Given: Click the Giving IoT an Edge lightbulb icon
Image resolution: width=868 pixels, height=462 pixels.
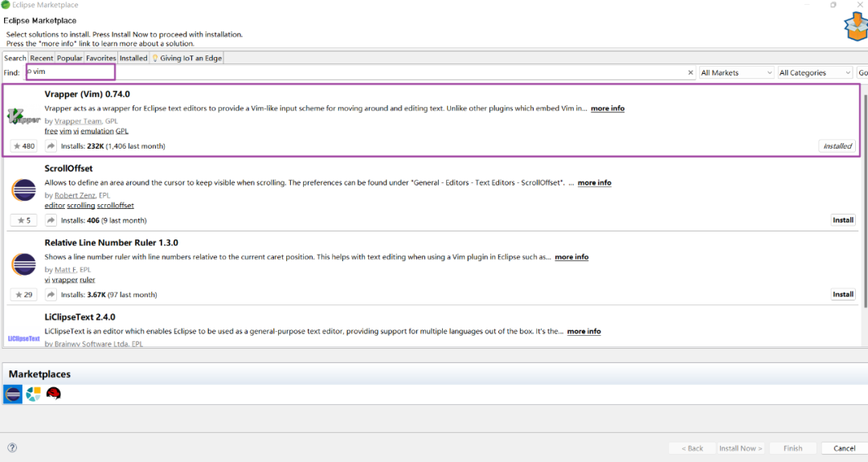Looking at the screenshot, I should (155, 58).
